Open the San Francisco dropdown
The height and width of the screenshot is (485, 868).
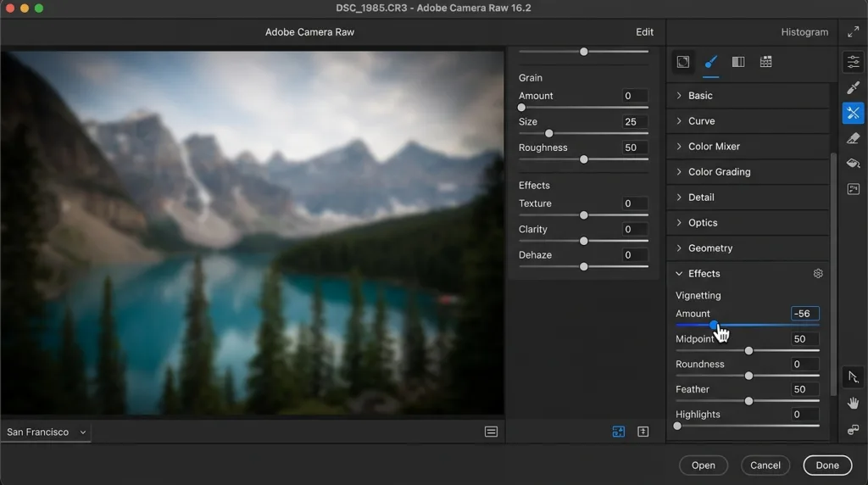(46, 432)
